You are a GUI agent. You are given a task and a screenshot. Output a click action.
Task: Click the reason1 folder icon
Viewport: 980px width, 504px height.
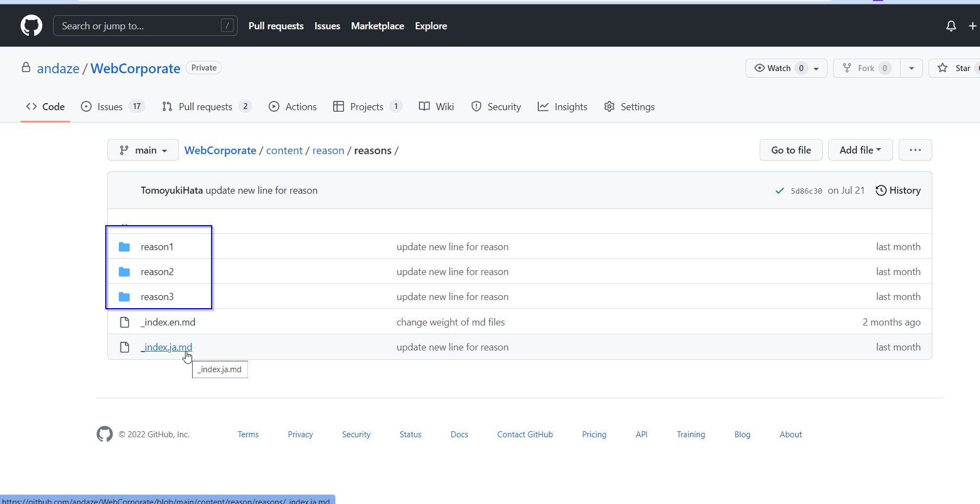(x=124, y=246)
